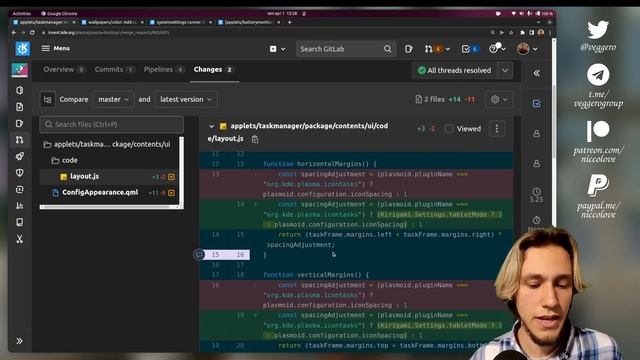This screenshot has width=640, height=360.
Task: Open a new Chrome tab with plus
Action: (290, 22)
